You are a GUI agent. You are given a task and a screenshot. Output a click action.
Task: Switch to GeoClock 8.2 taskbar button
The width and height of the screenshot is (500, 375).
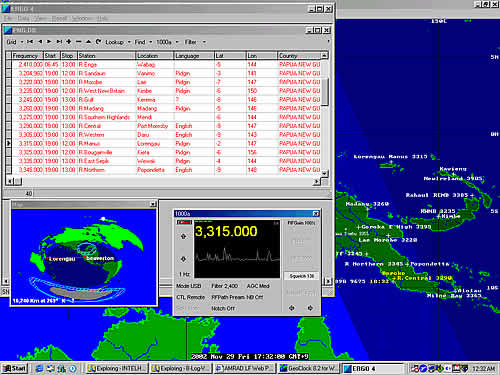(309, 368)
